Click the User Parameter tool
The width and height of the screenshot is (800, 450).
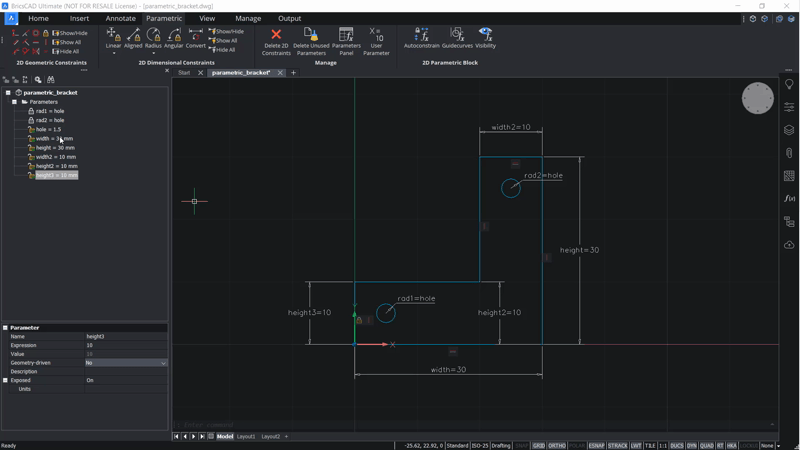(x=377, y=41)
